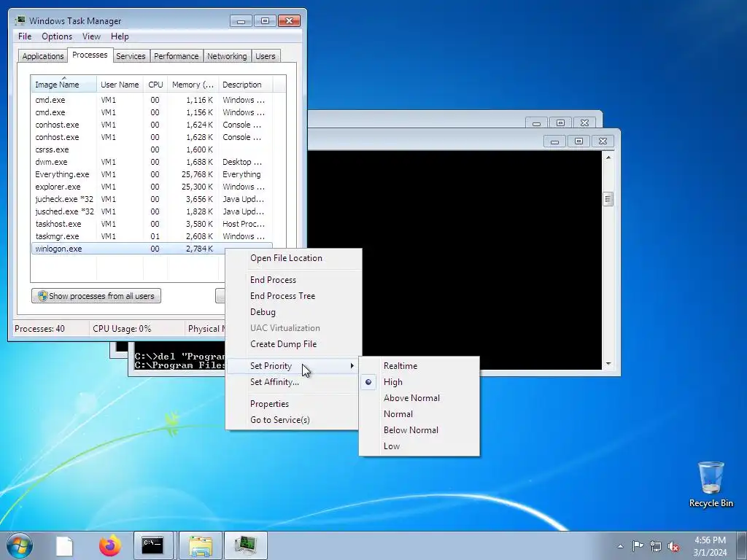
Task: Click muted volume tray icon
Action: pos(673,546)
